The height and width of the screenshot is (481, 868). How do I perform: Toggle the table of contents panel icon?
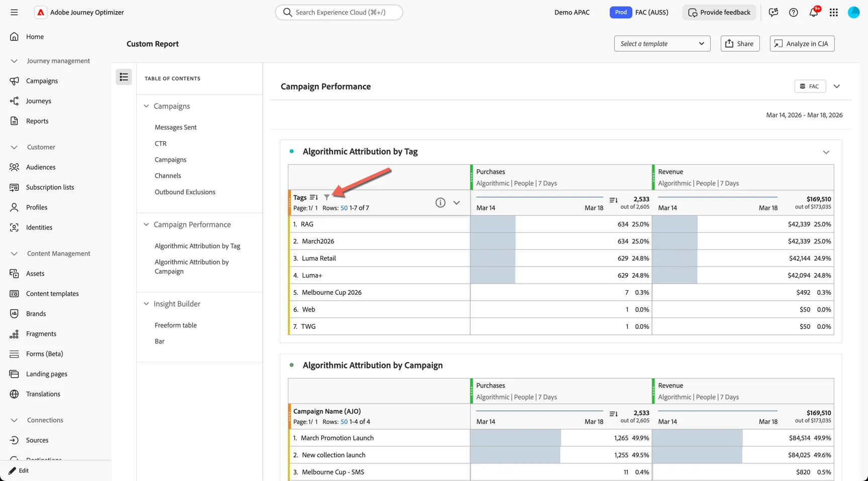point(124,77)
